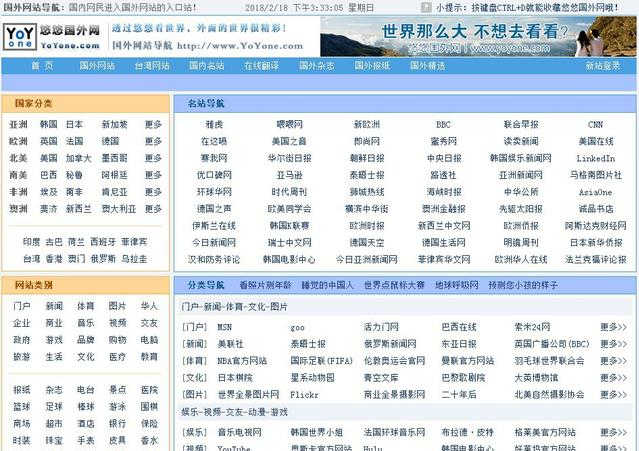Select 音乐 in the 网站类别 panel

point(86,323)
